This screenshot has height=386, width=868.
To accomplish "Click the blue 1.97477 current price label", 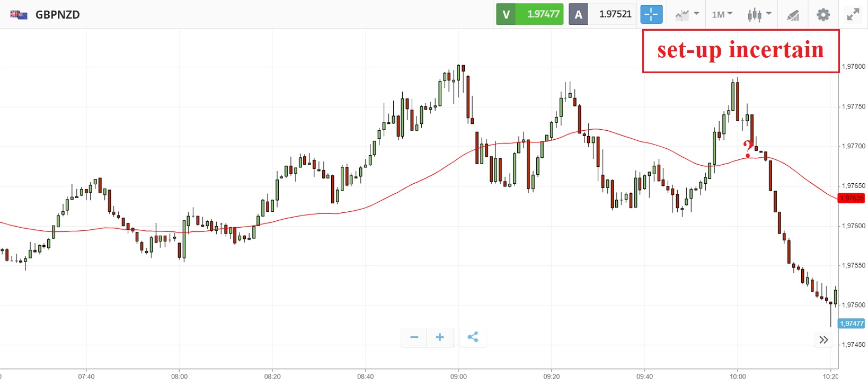I will click(851, 324).
